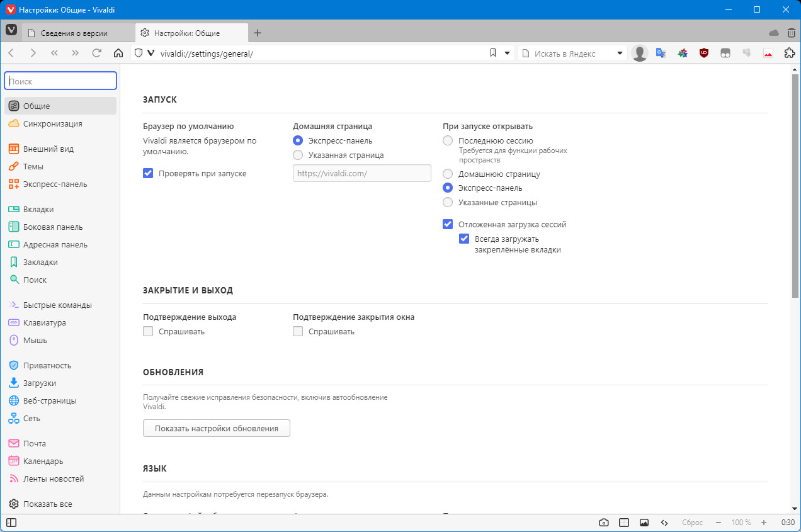Select the Указанная страница radio button
This screenshot has width=801, height=532.
[x=298, y=155]
